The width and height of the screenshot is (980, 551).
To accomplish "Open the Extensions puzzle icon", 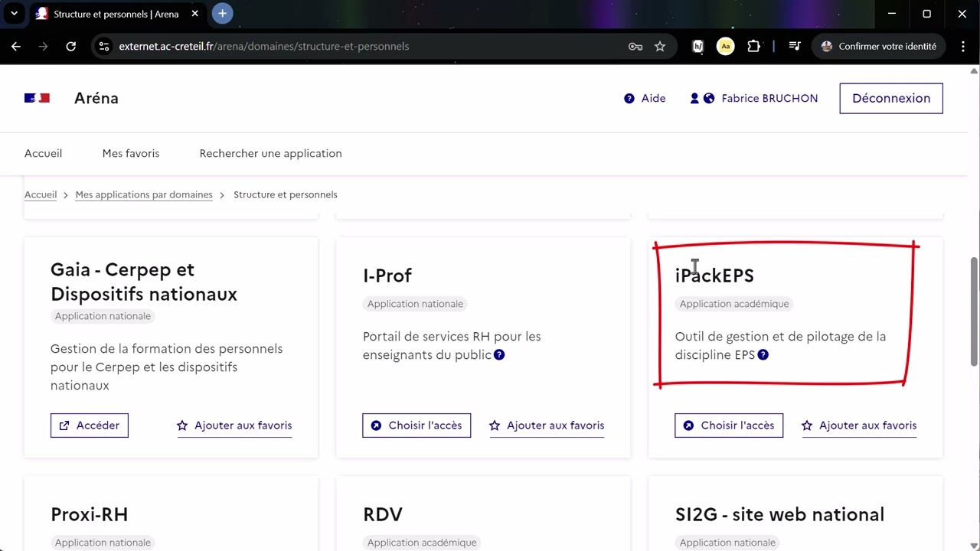I will pyautogui.click(x=753, y=46).
